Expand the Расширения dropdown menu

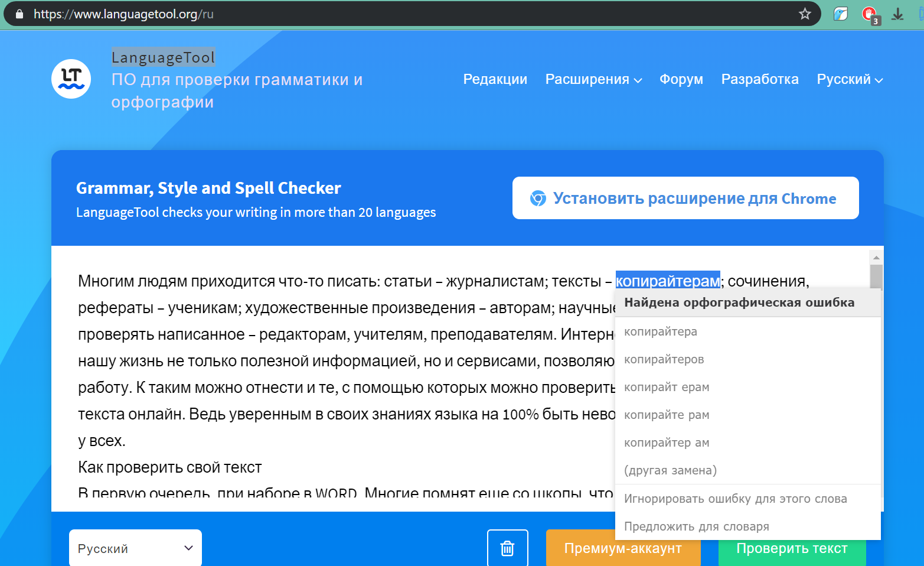click(593, 79)
